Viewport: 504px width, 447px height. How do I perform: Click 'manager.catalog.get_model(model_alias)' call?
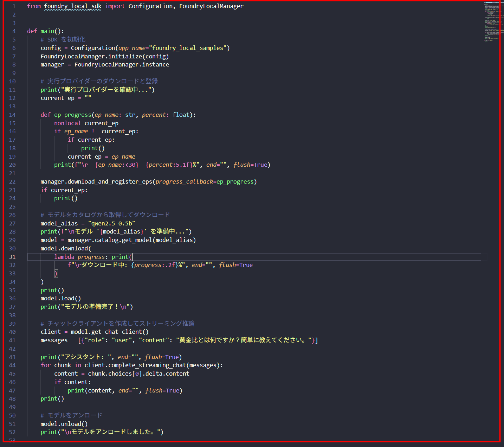(x=132, y=240)
